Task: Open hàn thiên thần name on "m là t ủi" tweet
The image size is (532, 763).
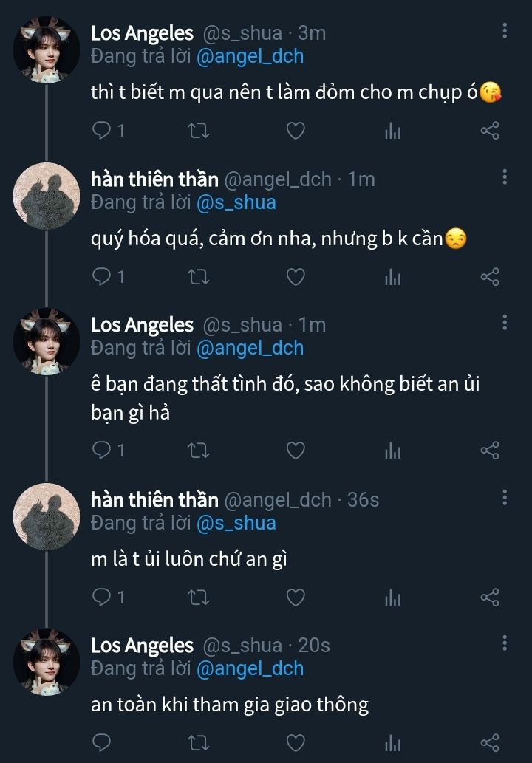Action: (x=154, y=500)
